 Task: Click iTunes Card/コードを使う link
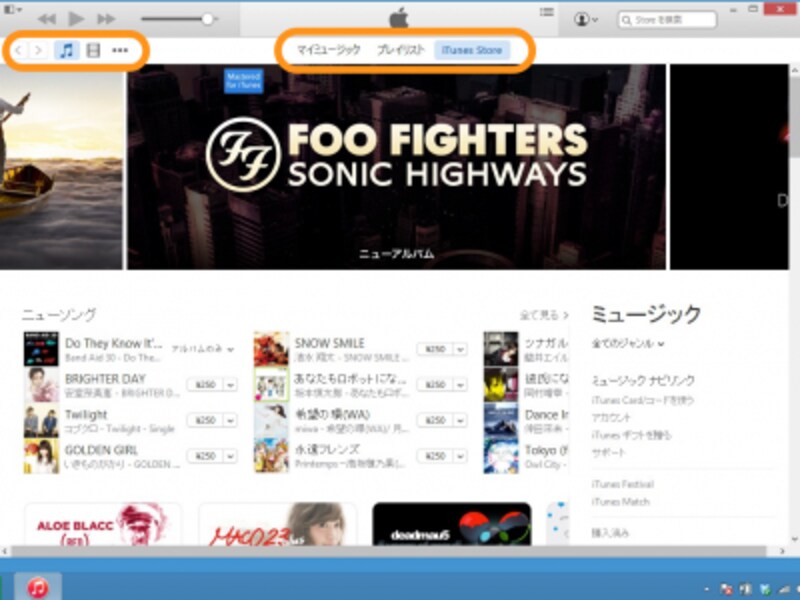642,401
